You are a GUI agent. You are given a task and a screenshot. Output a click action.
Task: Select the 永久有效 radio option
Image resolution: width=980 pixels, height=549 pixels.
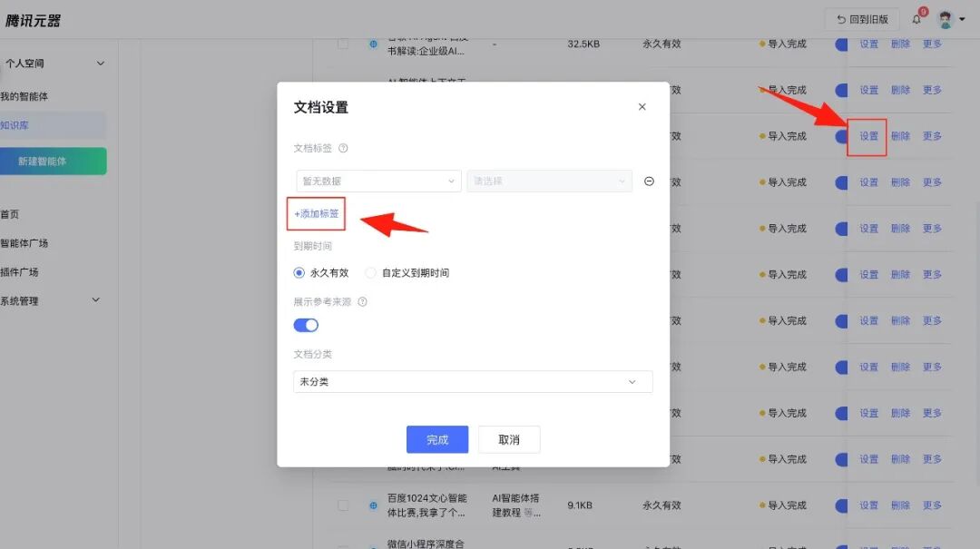299,272
